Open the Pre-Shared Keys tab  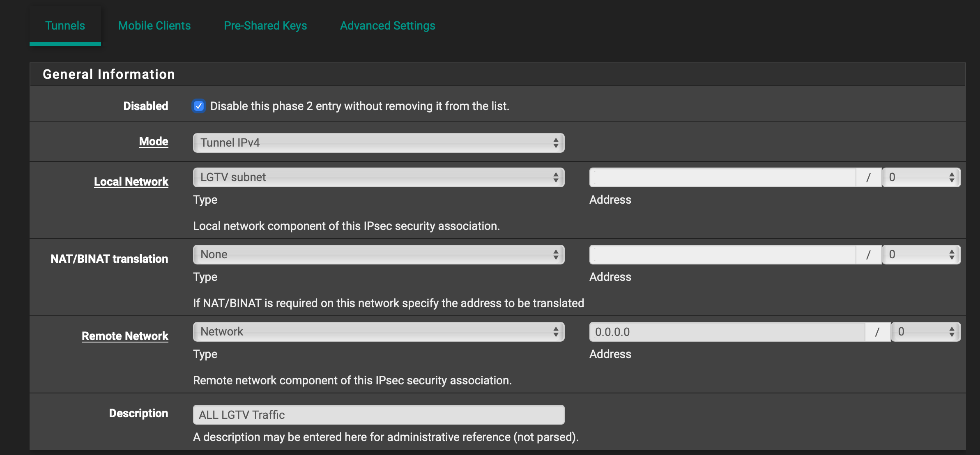click(x=265, y=25)
